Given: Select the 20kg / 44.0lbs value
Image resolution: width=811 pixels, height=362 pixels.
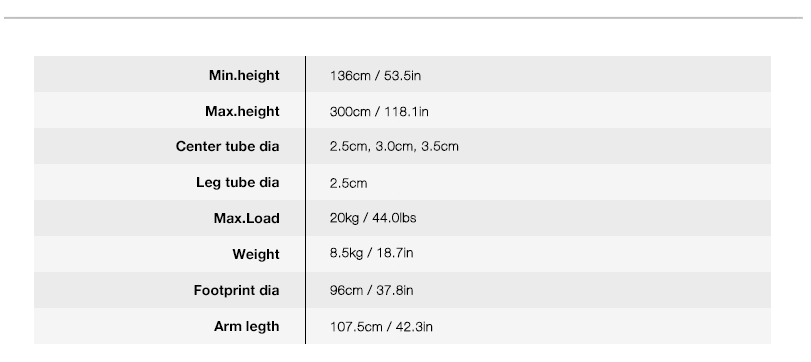Looking at the screenshot, I should click(x=373, y=218).
